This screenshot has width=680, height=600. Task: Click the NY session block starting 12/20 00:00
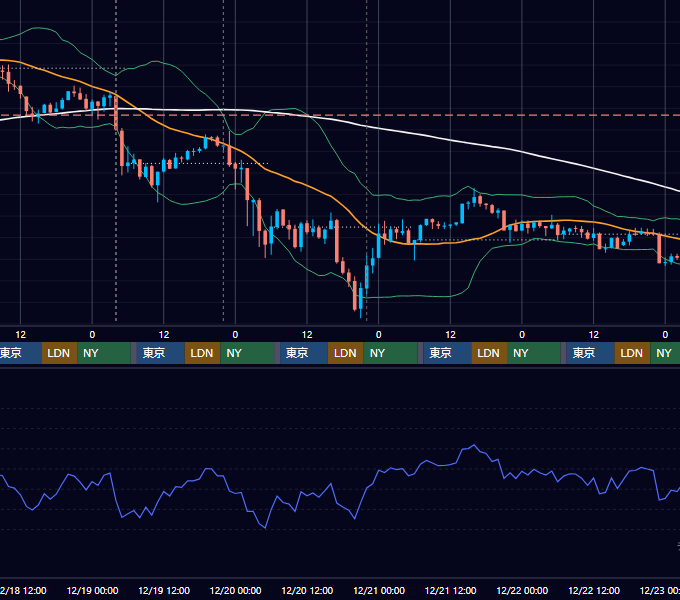(247, 353)
